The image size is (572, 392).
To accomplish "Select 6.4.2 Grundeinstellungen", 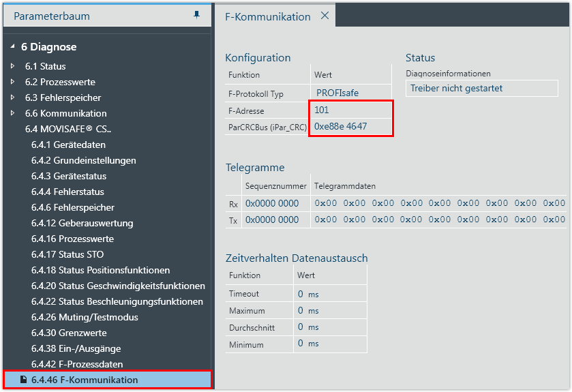I will tap(83, 160).
